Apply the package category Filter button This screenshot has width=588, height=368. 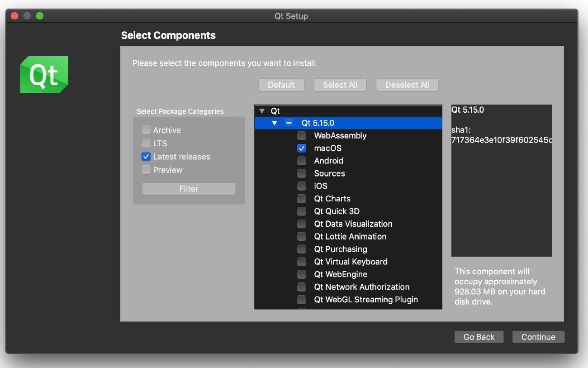point(189,189)
